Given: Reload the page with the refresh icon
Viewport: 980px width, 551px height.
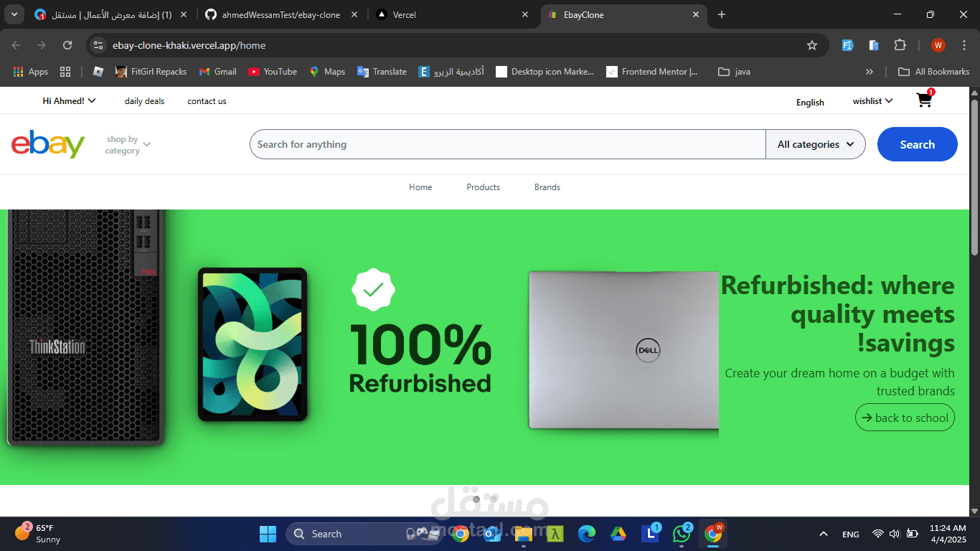Looking at the screenshot, I should click(x=67, y=45).
